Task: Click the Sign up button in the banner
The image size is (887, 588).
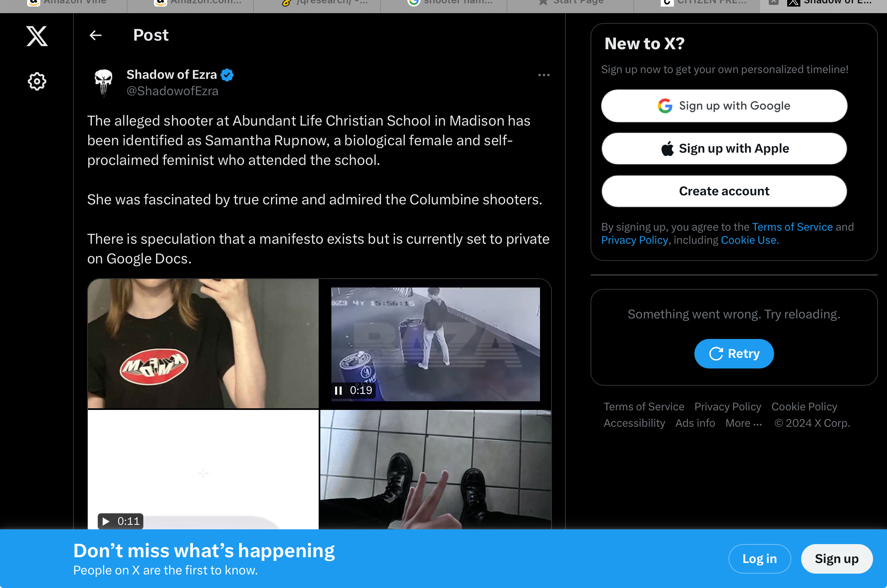Action: click(836, 558)
